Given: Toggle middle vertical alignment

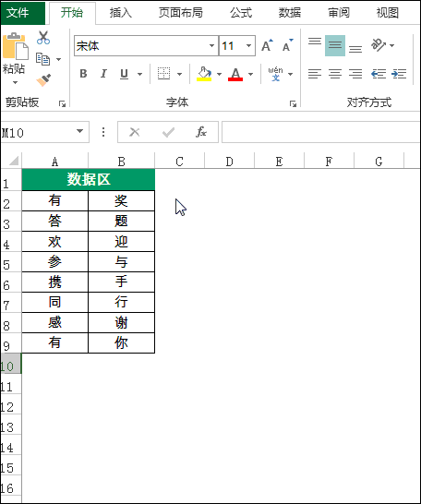Looking at the screenshot, I should click(x=335, y=45).
